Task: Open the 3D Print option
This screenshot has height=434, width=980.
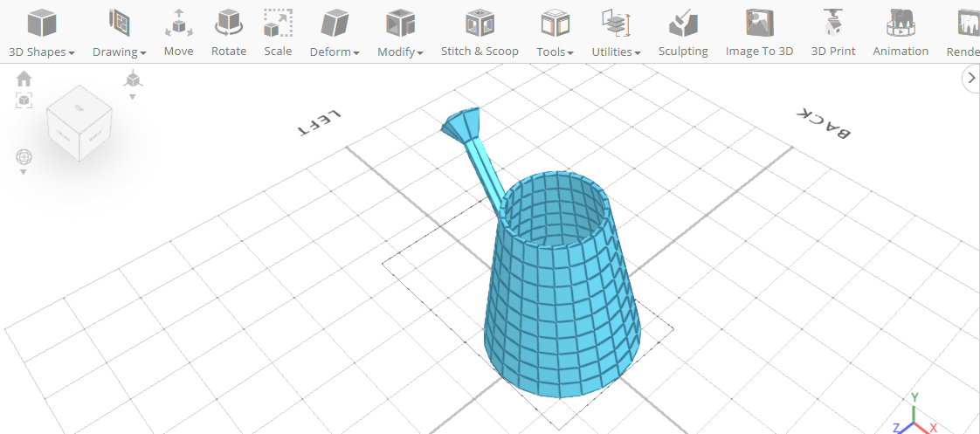Action: [x=833, y=33]
